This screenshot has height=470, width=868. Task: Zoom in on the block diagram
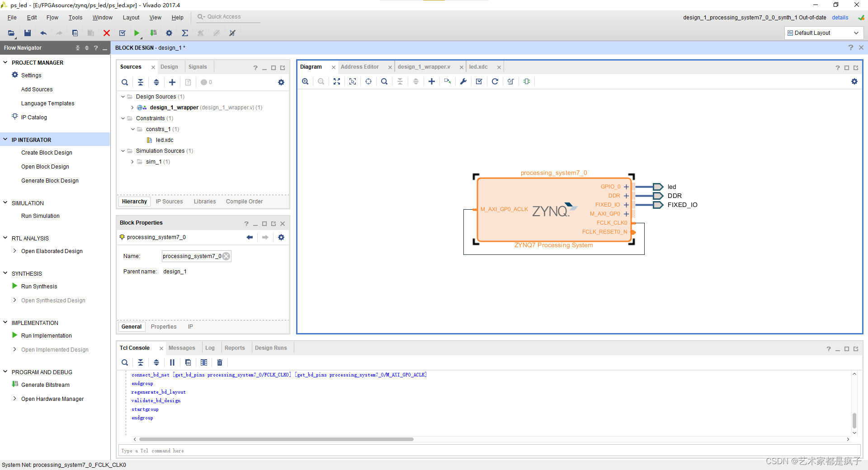(x=305, y=81)
